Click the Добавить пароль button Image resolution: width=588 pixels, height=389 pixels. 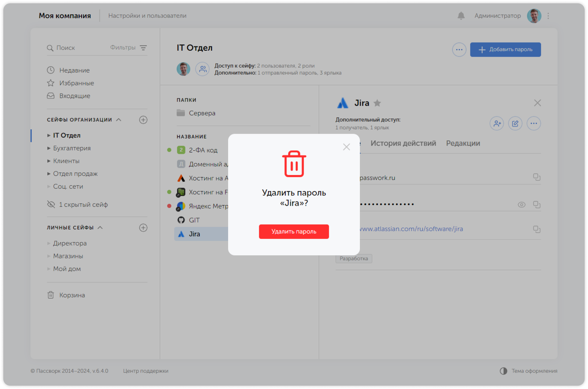point(505,50)
